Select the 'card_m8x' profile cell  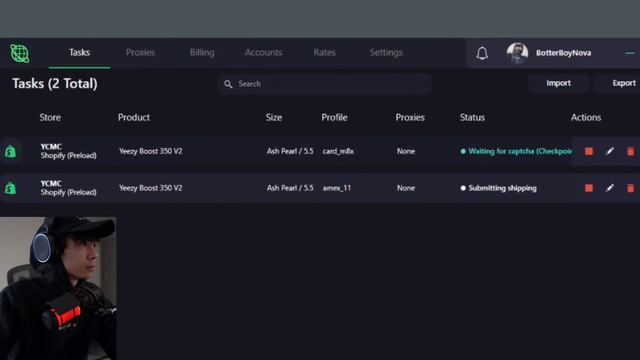[x=338, y=151]
